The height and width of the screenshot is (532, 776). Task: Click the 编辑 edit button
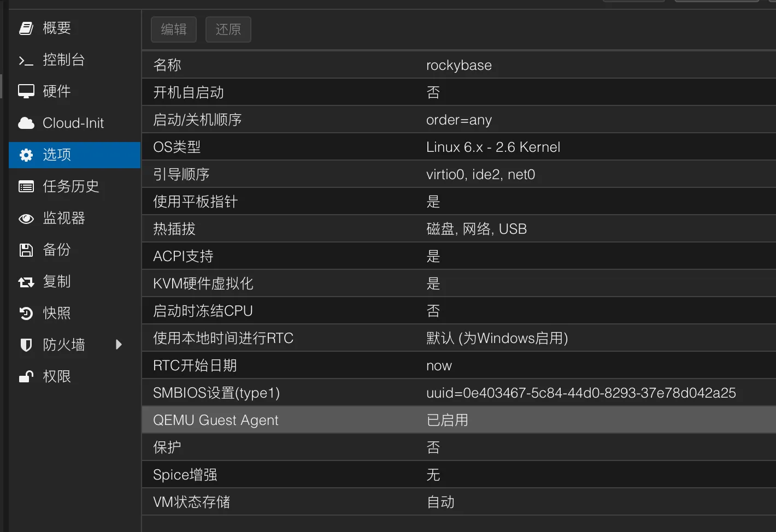pos(173,29)
